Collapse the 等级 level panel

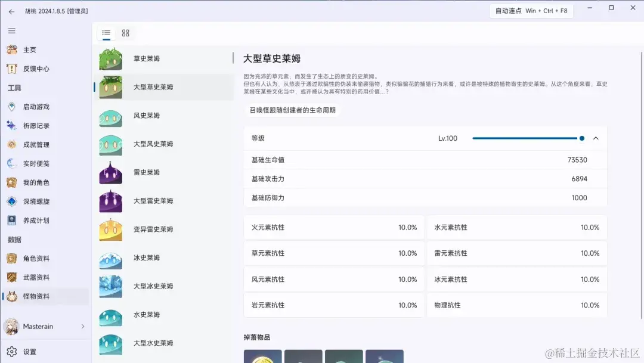coord(596,138)
